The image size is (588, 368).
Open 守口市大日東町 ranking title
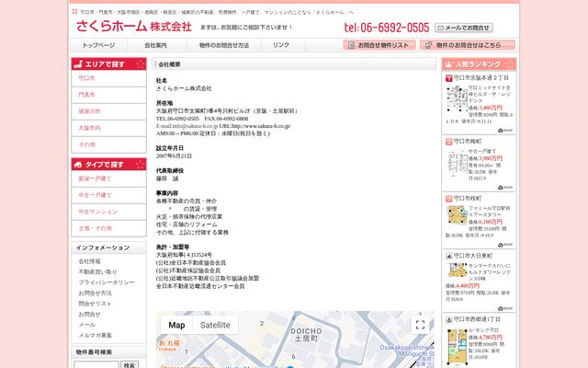[x=473, y=256]
